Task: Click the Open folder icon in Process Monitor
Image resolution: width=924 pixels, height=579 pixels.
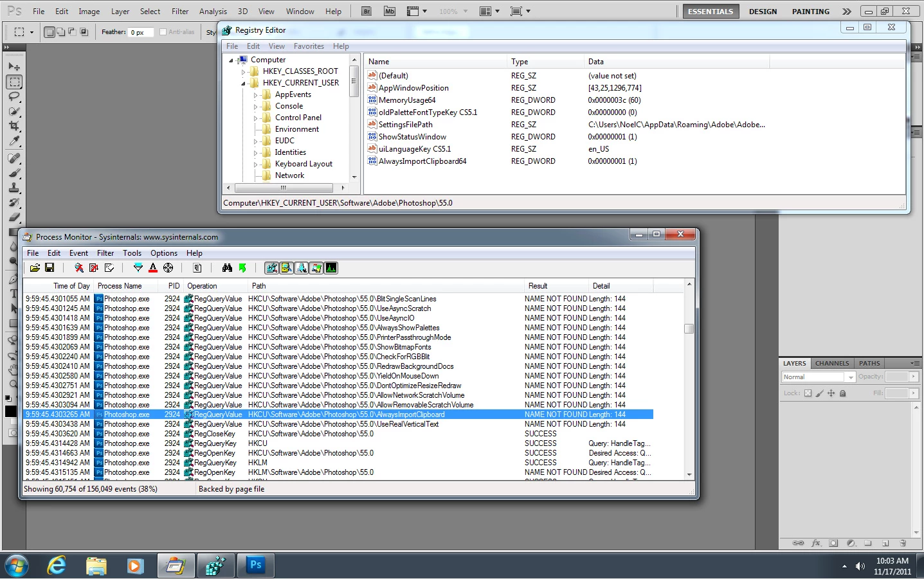Action: (35, 268)
